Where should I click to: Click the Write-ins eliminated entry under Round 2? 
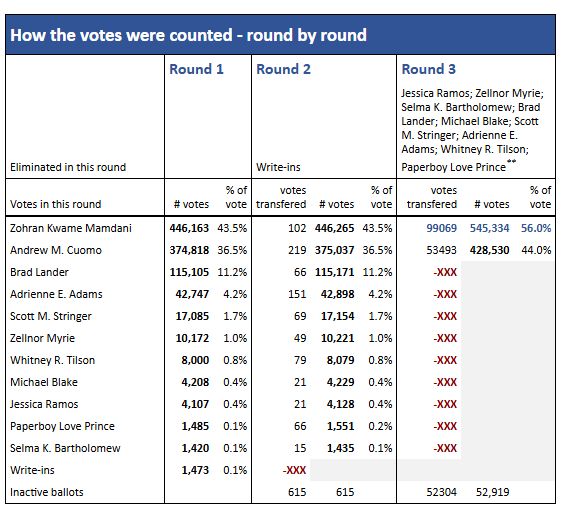point(278,167)
